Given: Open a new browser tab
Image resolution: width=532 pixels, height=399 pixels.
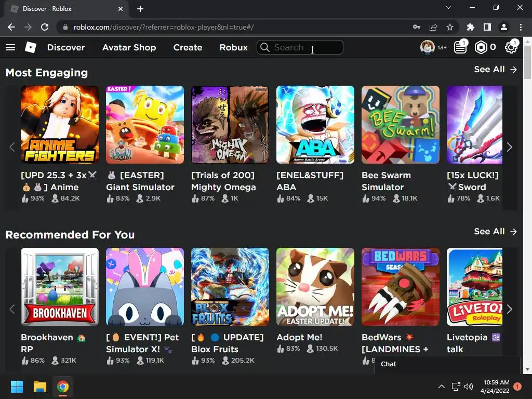Looking at the screenshot, I should point(140,9).
